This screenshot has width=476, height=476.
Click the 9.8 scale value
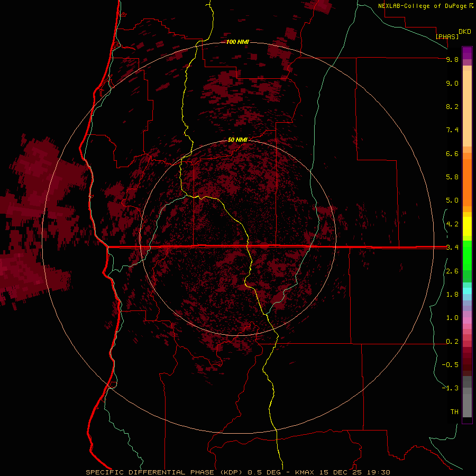(452, 59)
